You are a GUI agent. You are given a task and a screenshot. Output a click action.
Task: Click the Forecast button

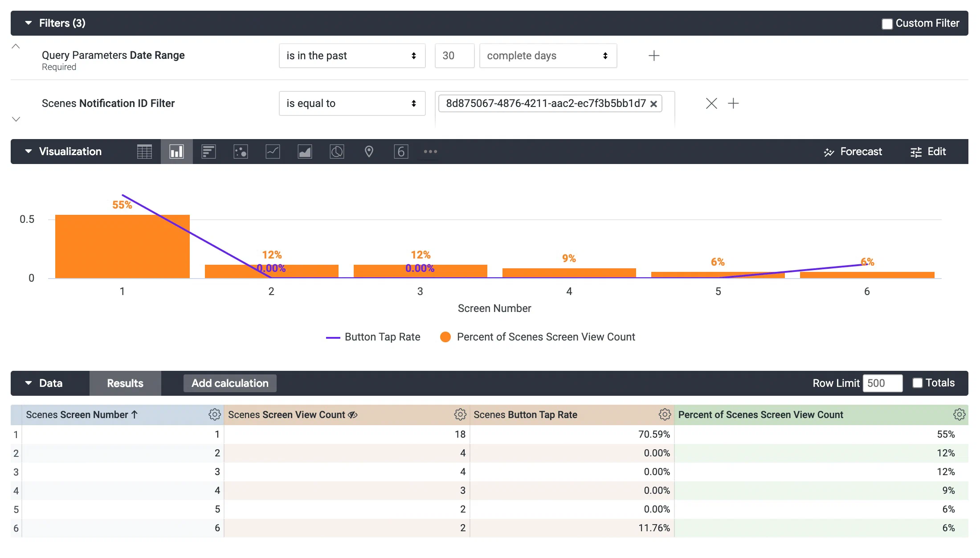pyautogui.click(x=853, y=152)
